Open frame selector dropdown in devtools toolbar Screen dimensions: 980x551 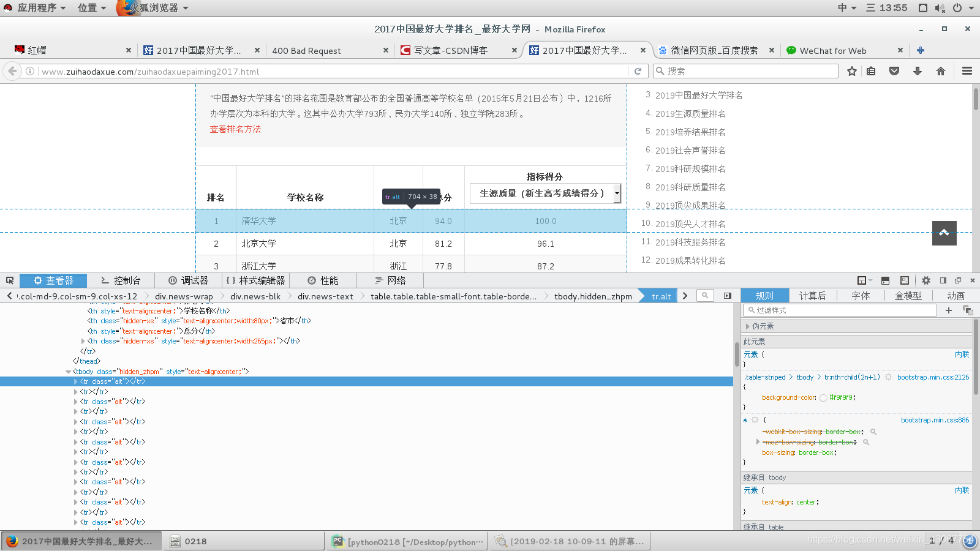(864, 280)
